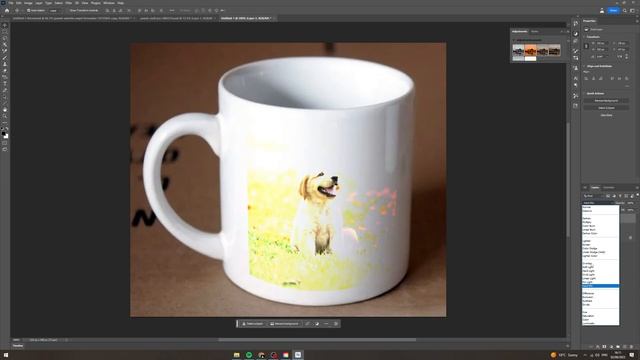Align horizontal centers in Properties panel
Screen dimensions: 640x360
593,78
